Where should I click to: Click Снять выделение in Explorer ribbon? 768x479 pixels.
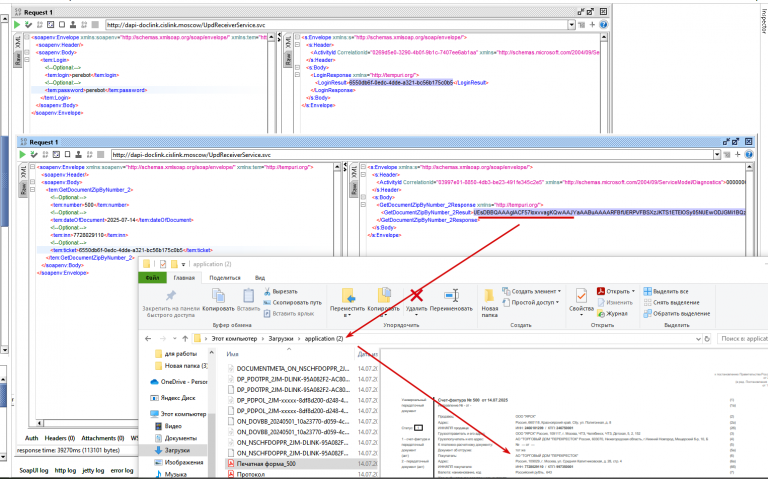coord(672,302)
